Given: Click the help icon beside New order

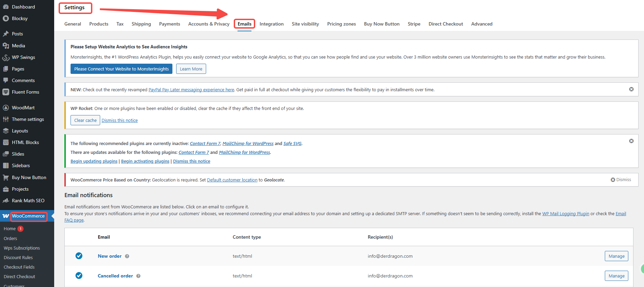Looking at the screenshot, I should click(x=127, y=256).
